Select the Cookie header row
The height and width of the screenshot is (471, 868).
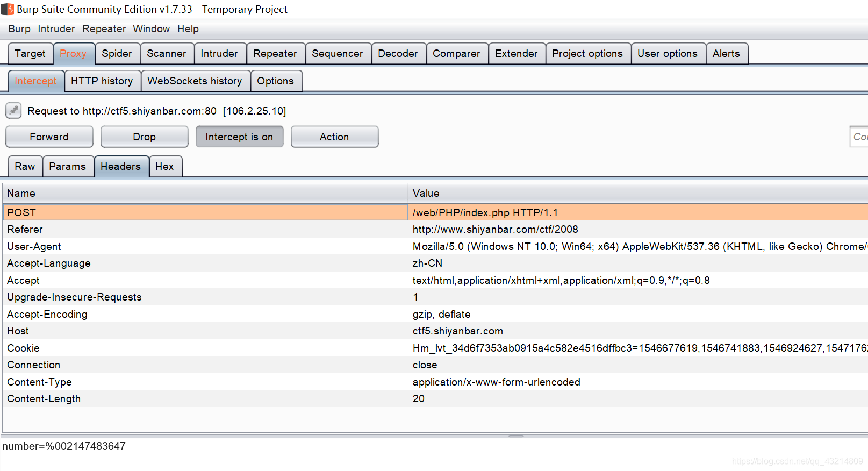(x=435, y=348)
